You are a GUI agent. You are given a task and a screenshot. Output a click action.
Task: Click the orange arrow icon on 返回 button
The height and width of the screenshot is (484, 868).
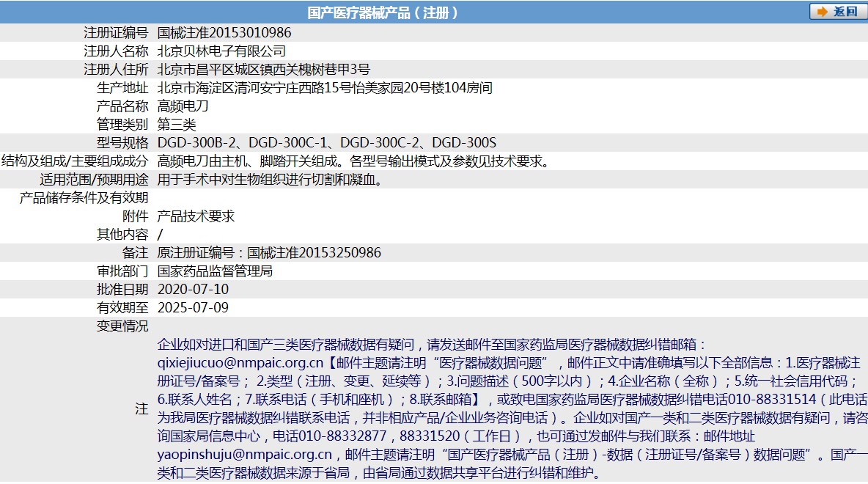point(823,12)
